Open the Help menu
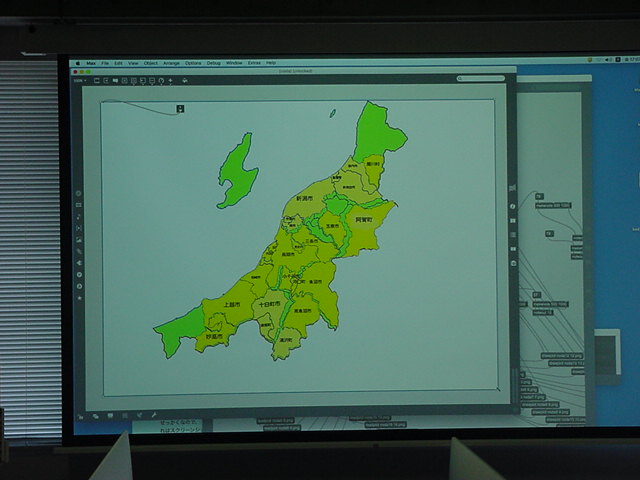 [271, 63]
